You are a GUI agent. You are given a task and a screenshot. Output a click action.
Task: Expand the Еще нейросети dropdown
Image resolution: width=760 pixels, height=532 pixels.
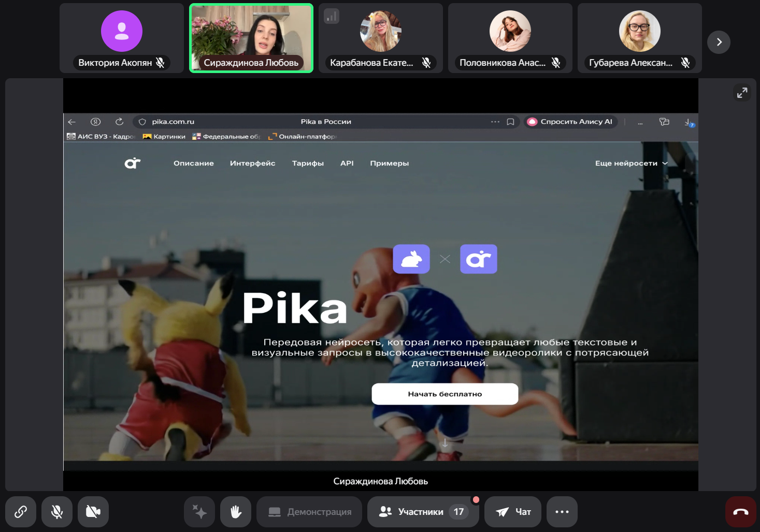632,163
